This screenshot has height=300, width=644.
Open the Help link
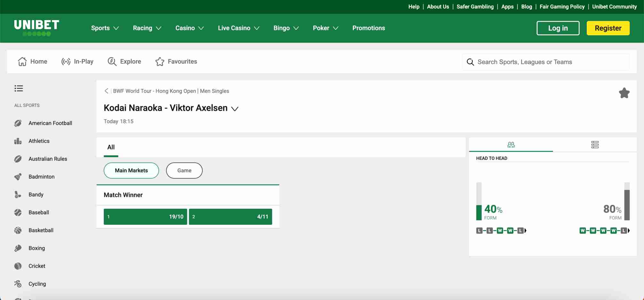click(414, 7)
